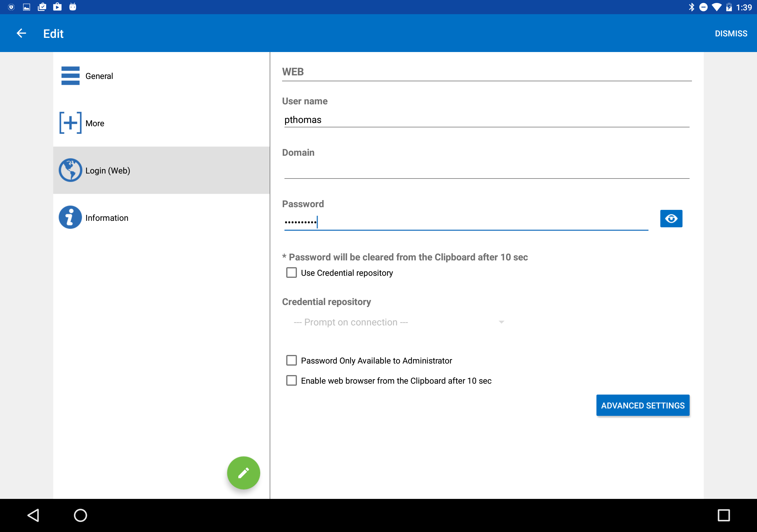Screen dimensions: 757x532
Task: Tap the Android recent apps square
Action: [724, 515]
